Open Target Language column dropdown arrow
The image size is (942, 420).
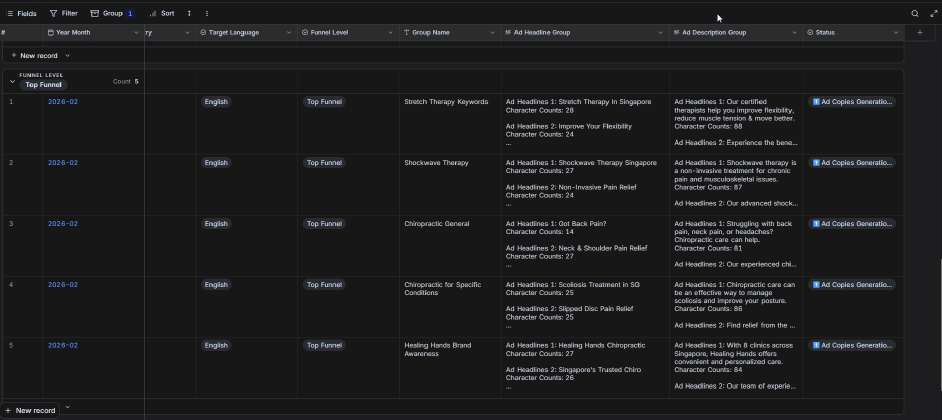[288, 33]
